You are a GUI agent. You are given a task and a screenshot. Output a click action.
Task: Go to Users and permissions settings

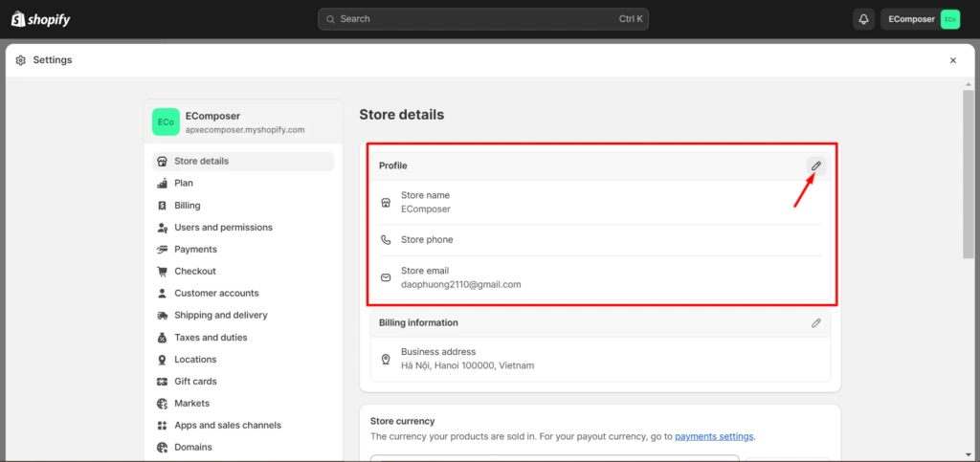[x=223, y=228]
